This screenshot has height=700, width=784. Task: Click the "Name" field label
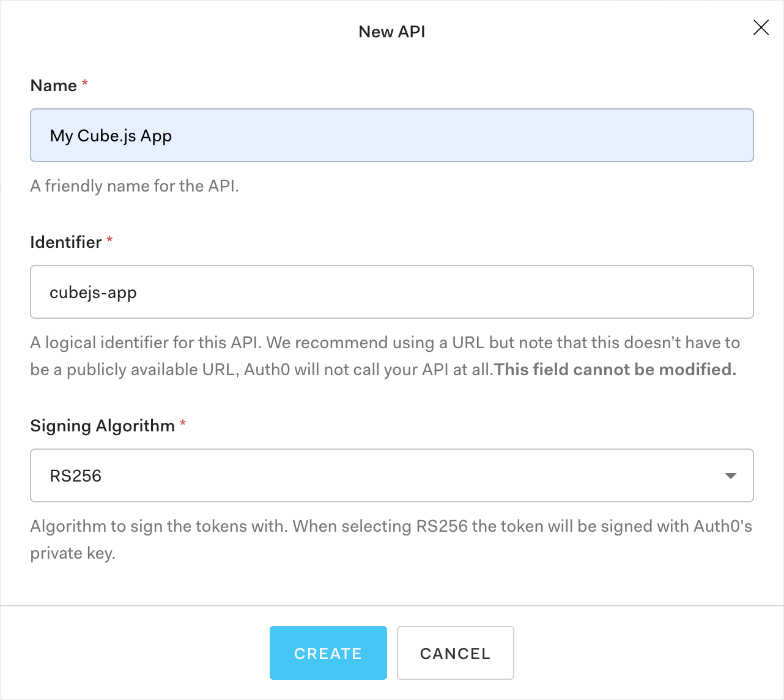(x=54, y=86)
